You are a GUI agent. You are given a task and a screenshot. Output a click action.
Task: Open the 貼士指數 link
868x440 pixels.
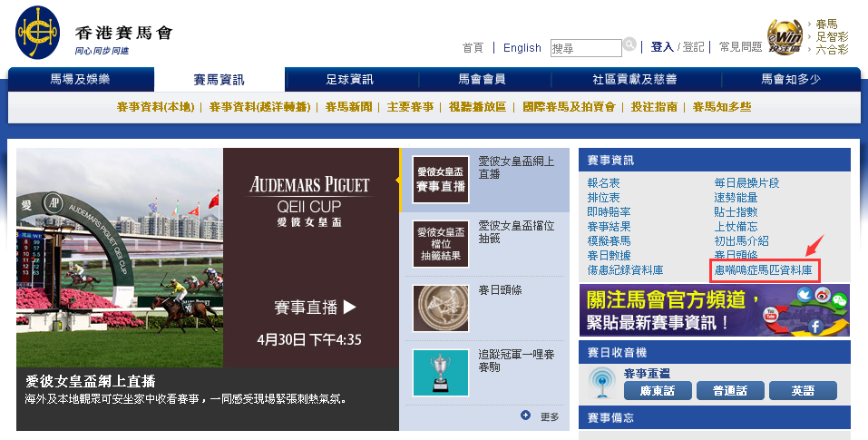(736, 212)
